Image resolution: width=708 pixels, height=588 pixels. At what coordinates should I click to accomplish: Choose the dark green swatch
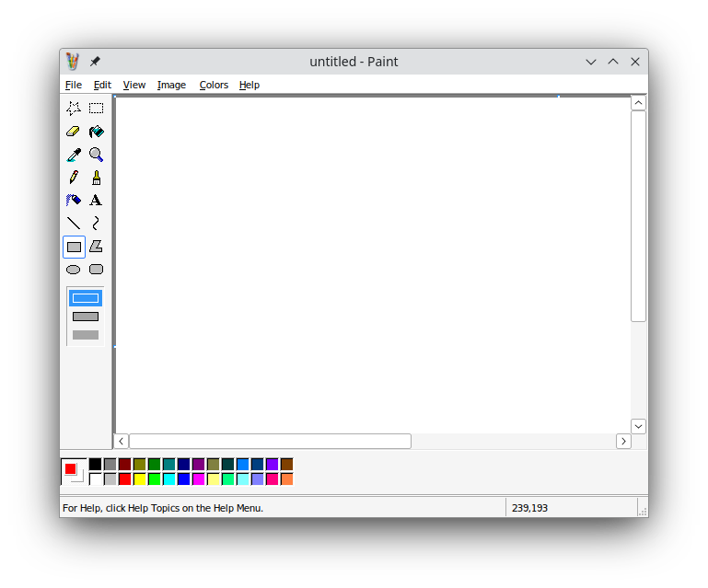coord(155,465)
